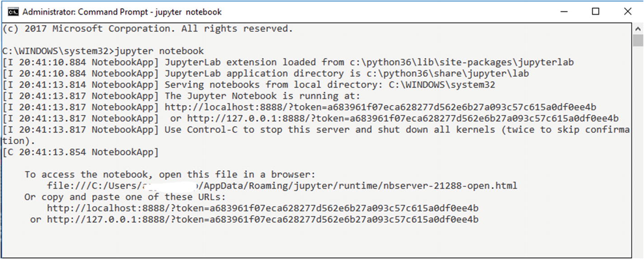Click the scrollbar up arrow
This screenshot has height=259, width=644.
point(638,28)
